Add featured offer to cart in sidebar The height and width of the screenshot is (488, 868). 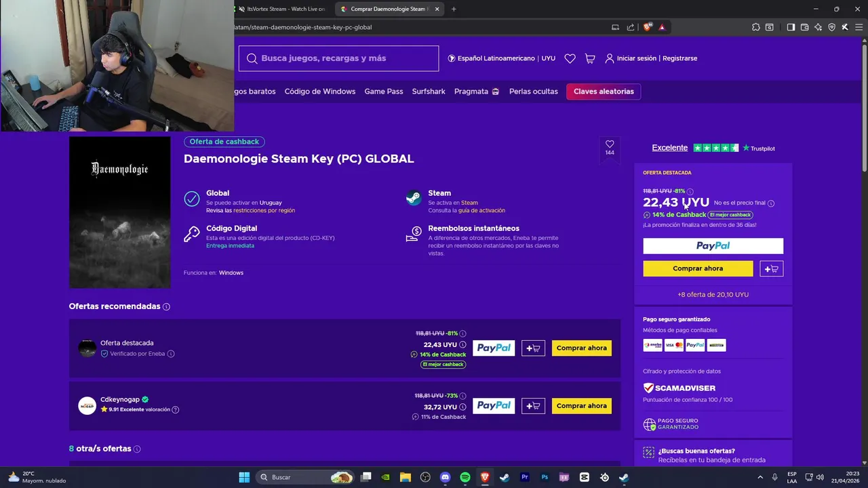(x=772, y=269)
